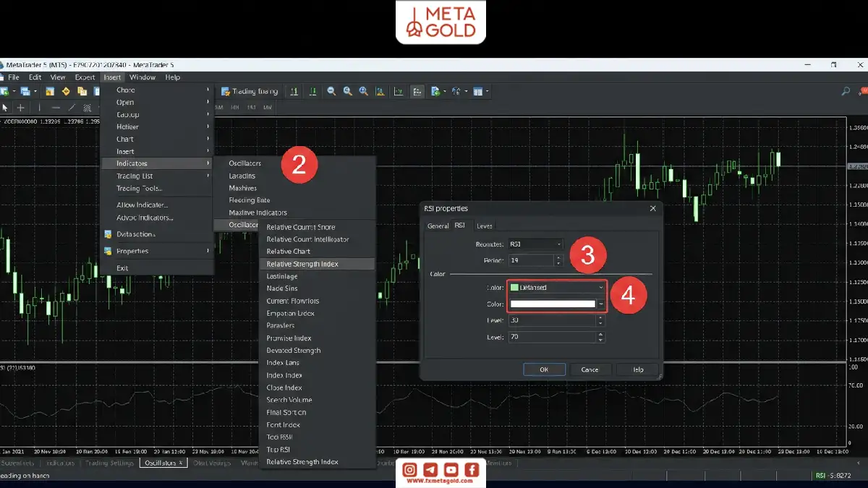Expand the Open submenu in Insert menu
The height and width of the screenshot is (488, 868).
click(157, 103)
